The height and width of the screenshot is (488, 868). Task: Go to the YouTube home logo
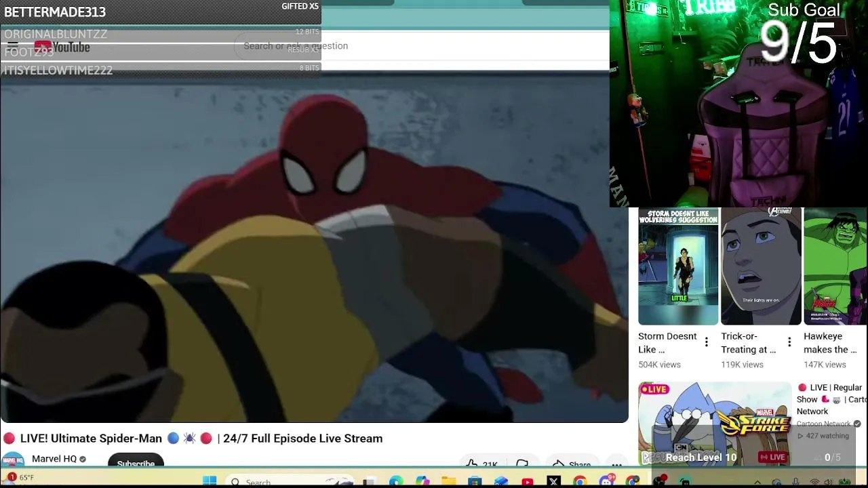[62, 47]
